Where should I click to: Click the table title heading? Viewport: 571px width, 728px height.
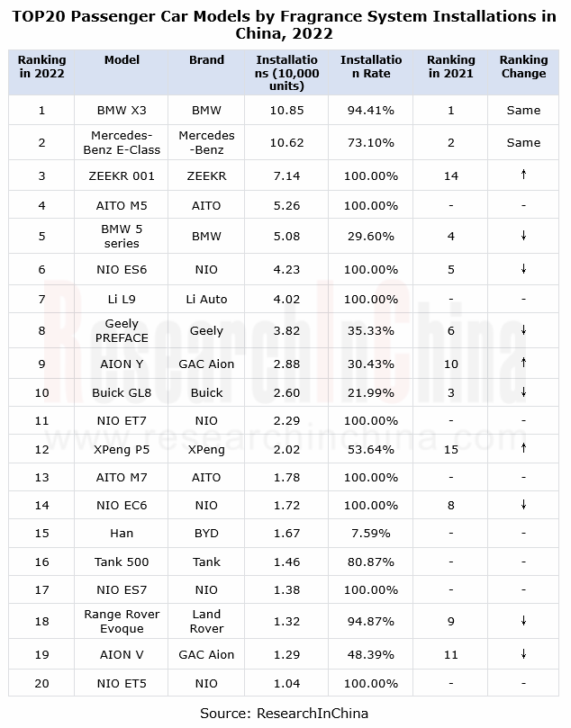(284, 24)
